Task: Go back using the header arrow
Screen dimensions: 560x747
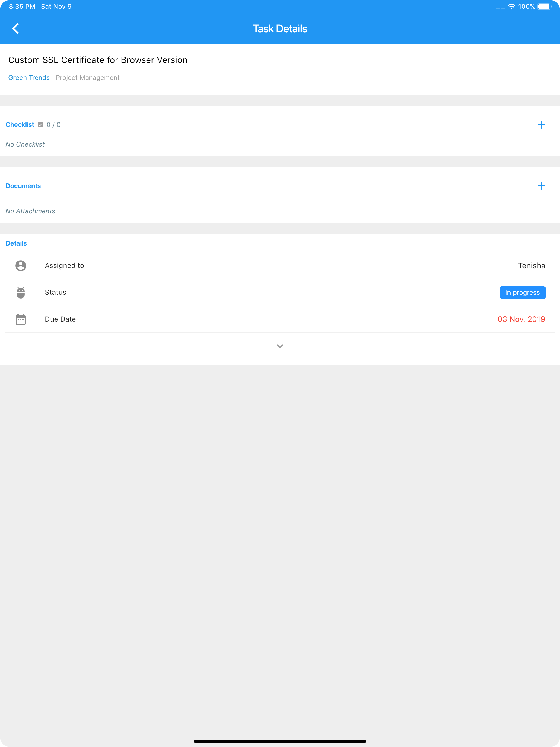Action: pos(16,29)
